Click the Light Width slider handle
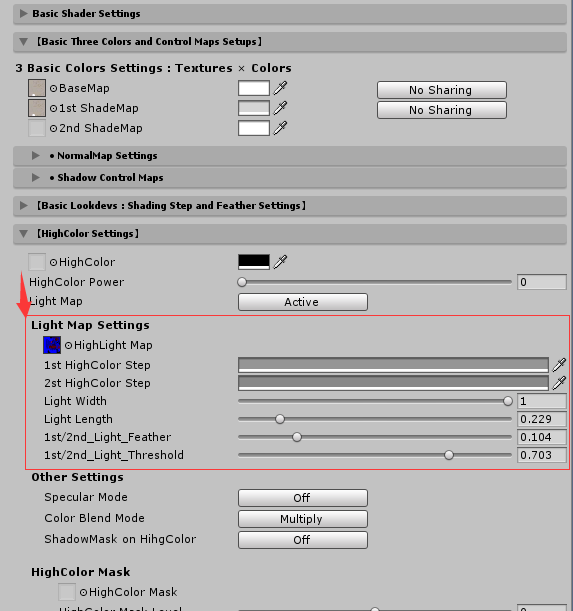 [x=508, y=401]
